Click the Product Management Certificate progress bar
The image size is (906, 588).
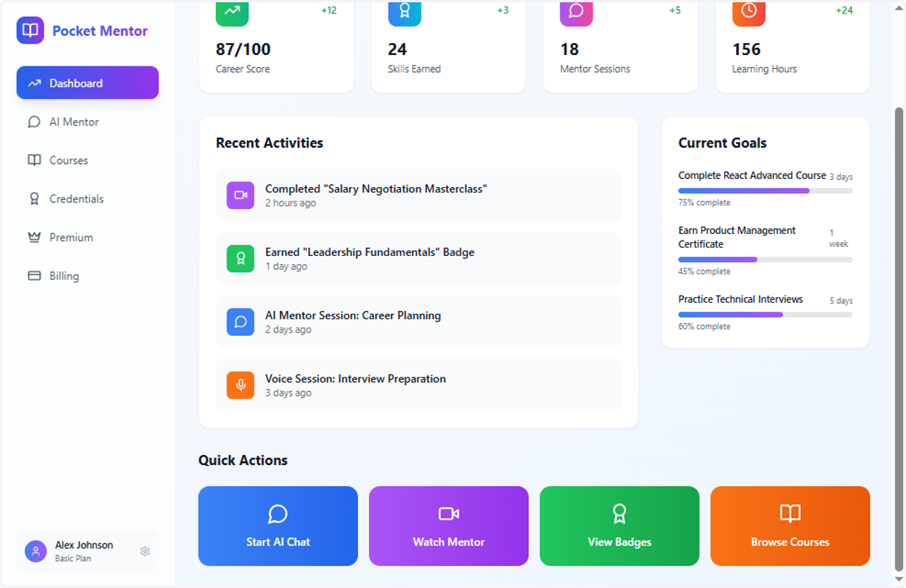tap(766, 260)
